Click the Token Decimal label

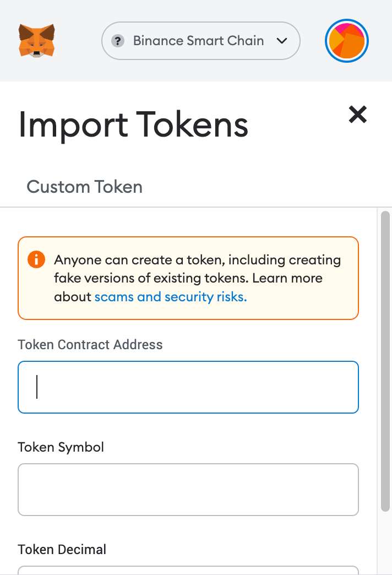pyautogui.click(x=62, y=549)
